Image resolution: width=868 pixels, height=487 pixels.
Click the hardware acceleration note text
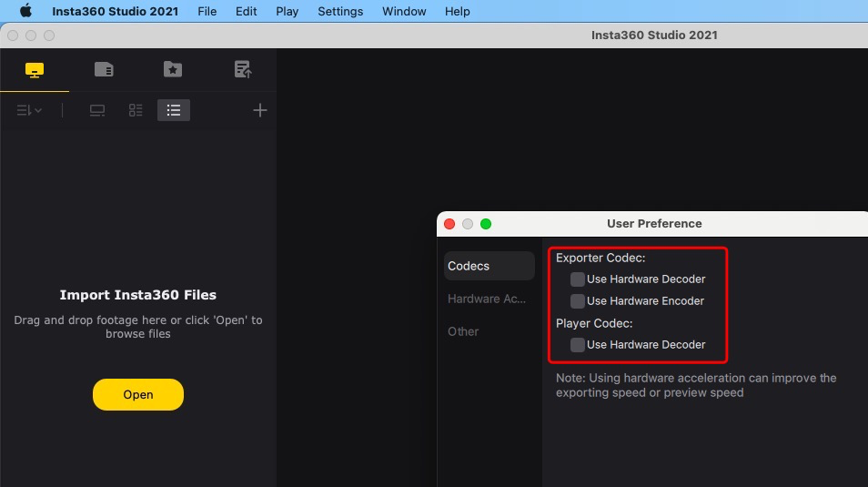coord(696,385)
